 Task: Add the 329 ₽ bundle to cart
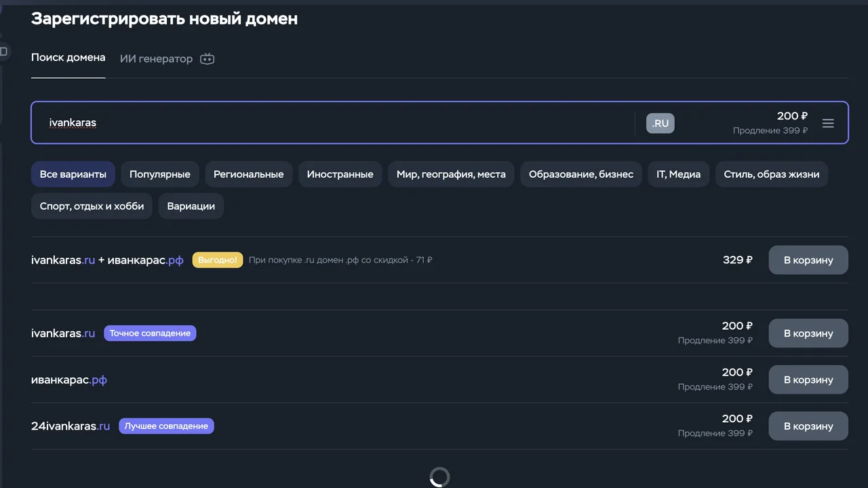tap(808, 260)
